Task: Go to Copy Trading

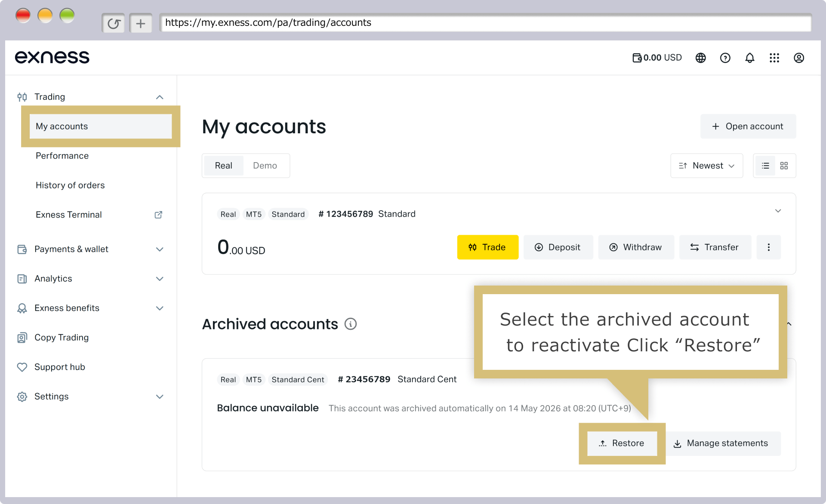Action: click(62, 338)
